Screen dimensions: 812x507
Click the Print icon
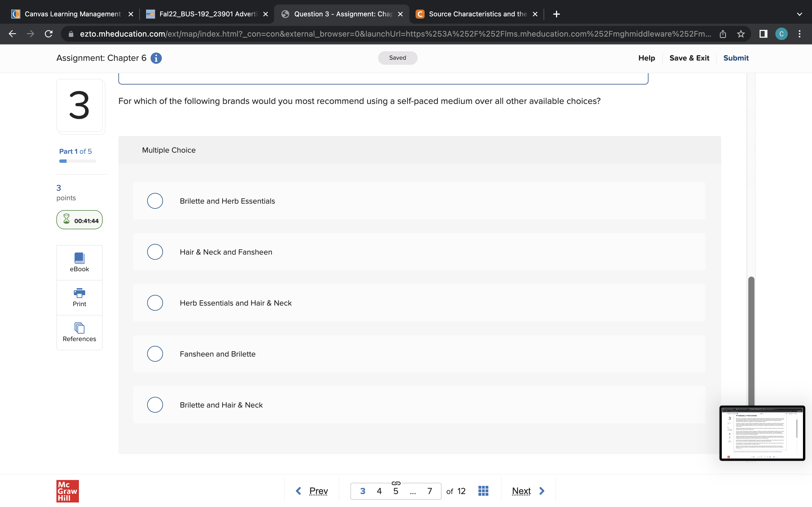coord(79,297)
